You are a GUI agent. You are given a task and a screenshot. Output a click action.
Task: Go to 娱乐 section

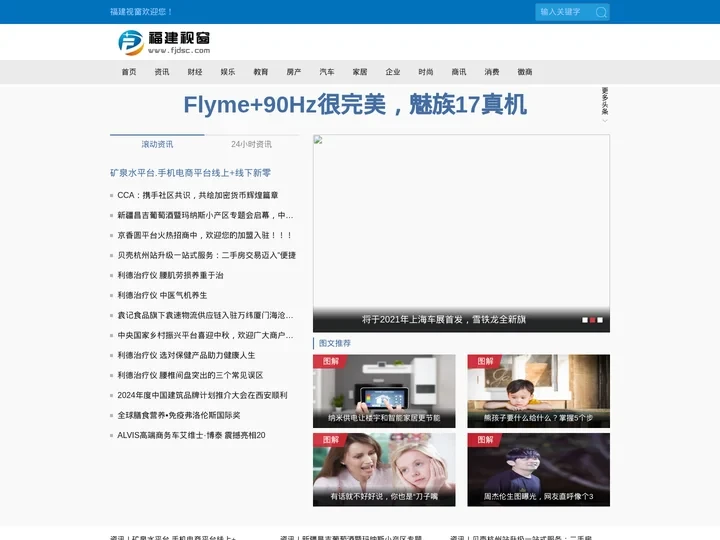228,72
